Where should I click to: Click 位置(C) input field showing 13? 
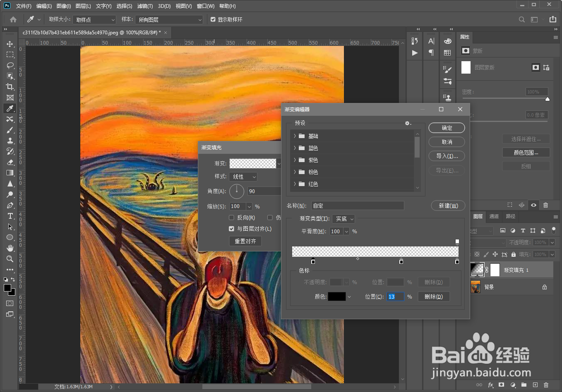395,296
